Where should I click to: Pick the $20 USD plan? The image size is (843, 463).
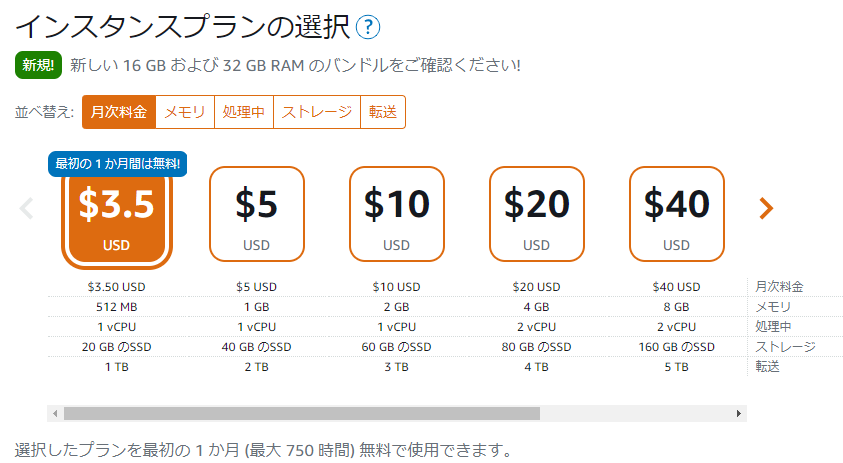[536, 213]
